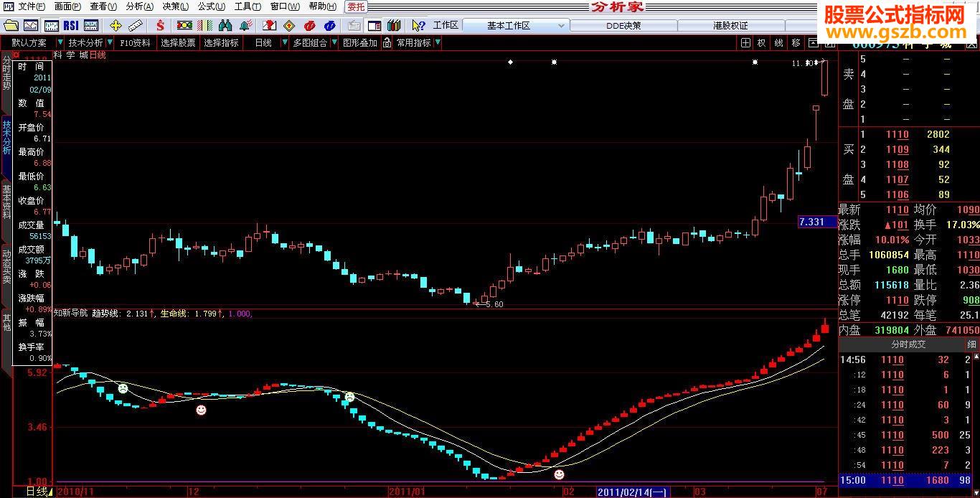Select the ruler measuring tool
This screenshot has height=498, width=980.
(x=134, y=25)
